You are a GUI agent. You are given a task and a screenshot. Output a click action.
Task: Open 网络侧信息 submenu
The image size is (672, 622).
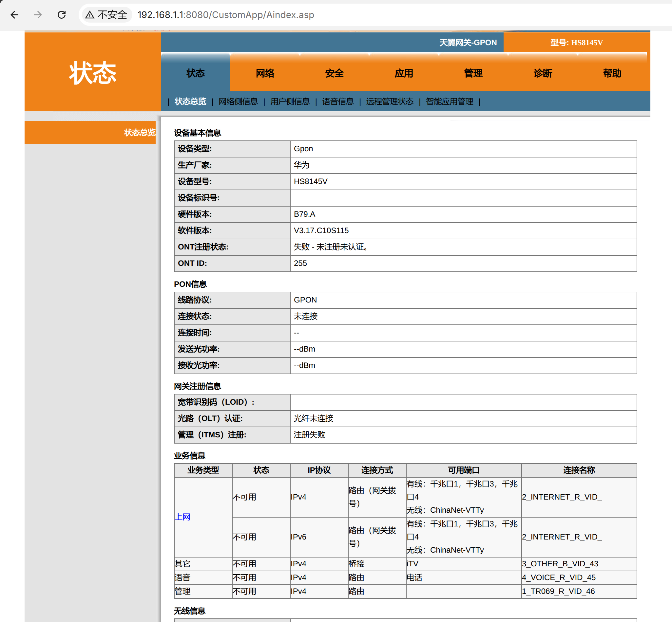click(238, 101)
